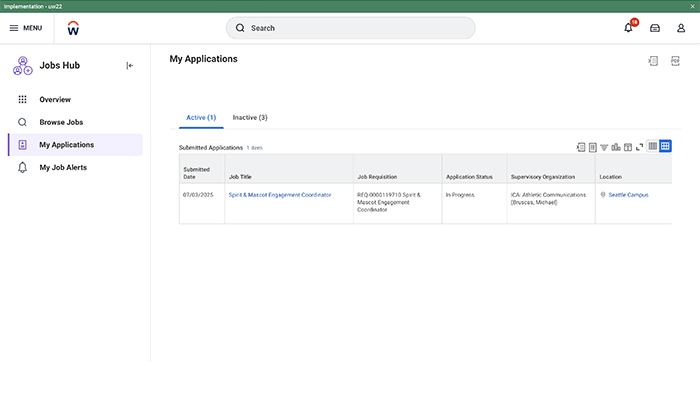The width and height of the screenshot is (700, 395).
Task: Open the user profile icon
Action: tap(681, 28)
